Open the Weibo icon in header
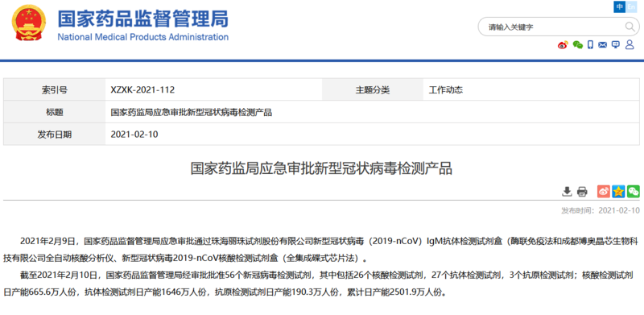Viewport: 644px width, 315px height. point(563,45)
